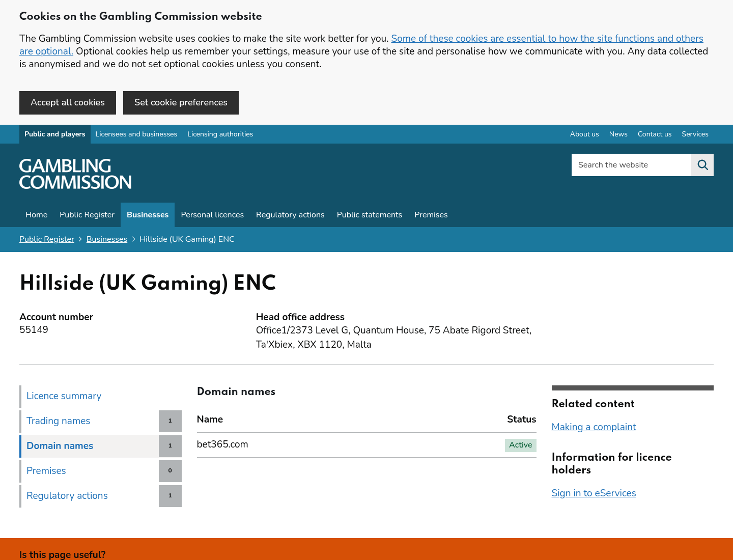Click the Trading names count badge
This screenshot has width=733, height=560.
(x=170, y=421)
